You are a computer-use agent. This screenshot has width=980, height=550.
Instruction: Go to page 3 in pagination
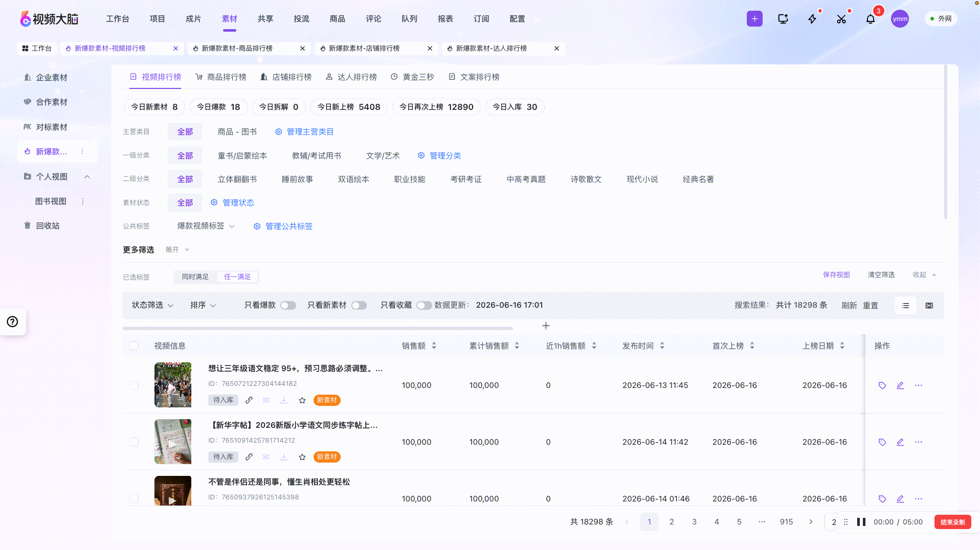pos(694,522)
